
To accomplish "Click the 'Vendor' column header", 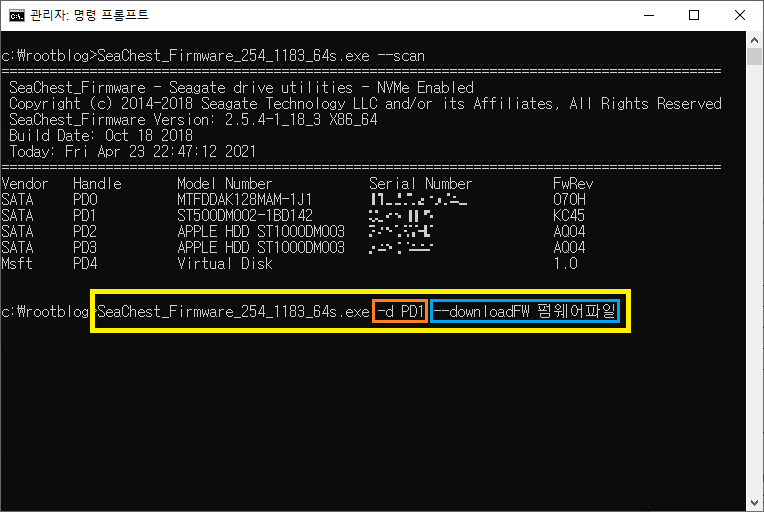I will click(25, 184).
